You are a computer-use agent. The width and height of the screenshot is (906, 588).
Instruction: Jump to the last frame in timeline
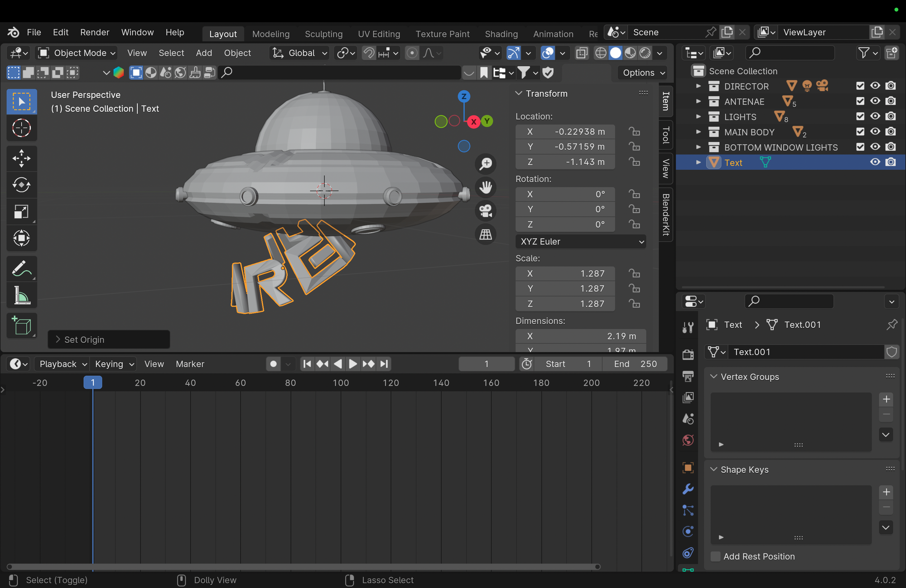[384, 363]
